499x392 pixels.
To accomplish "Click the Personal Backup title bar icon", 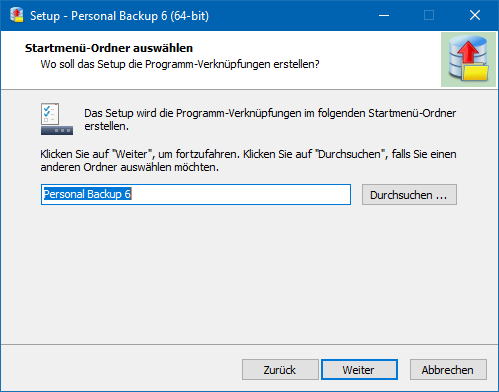I will (x=17, y=15).
